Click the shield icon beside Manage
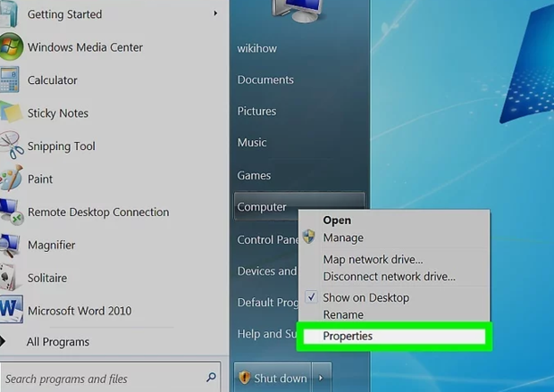This screenshot has height=392, width=554. coord(308,237)
